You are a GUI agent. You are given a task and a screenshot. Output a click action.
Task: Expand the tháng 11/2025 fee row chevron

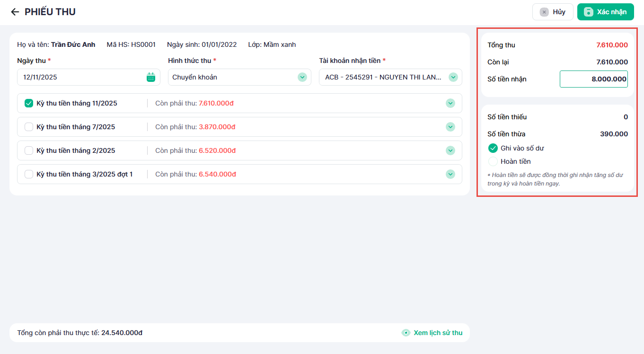point(450,103)
